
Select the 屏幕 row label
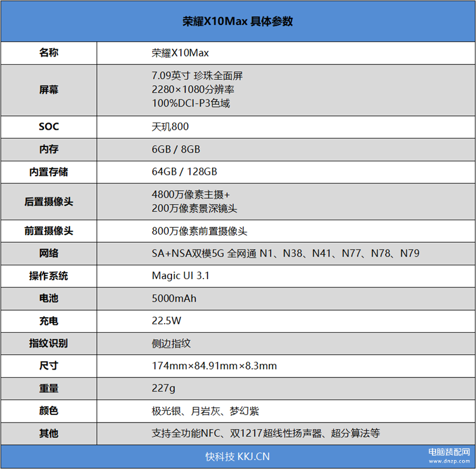coord(49,90)
